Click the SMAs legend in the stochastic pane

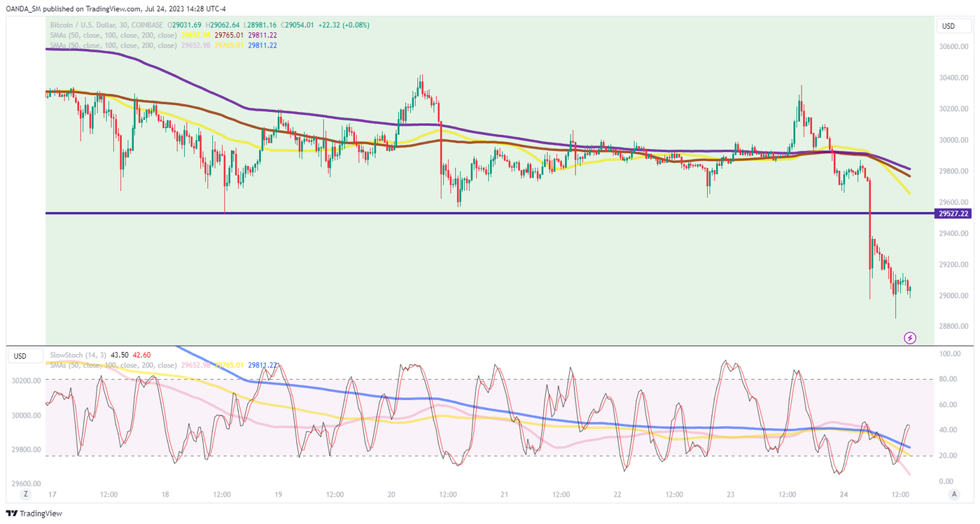coord(112,365)
